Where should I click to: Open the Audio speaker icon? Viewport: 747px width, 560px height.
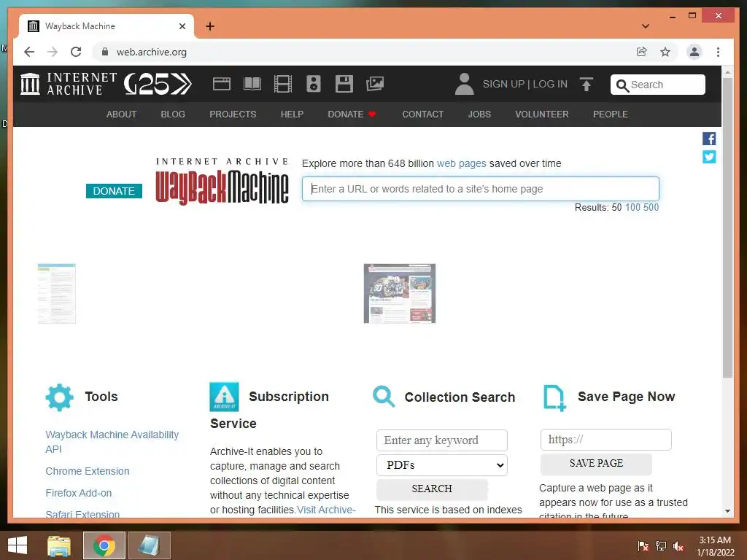(314, 84)
